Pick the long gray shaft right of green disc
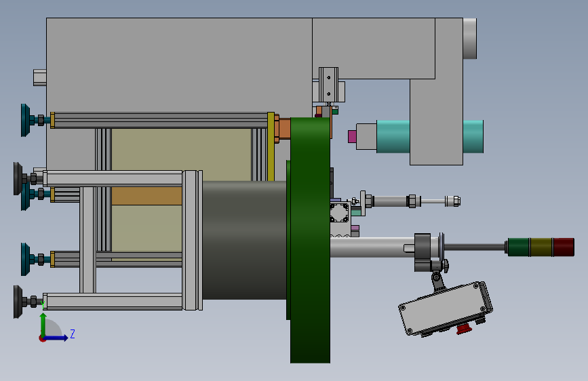 click(x=372, y=247)
